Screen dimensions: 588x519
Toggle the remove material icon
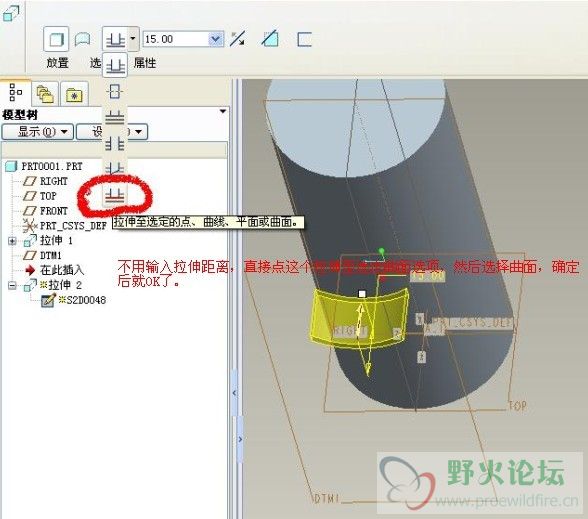tap(270, 39)
